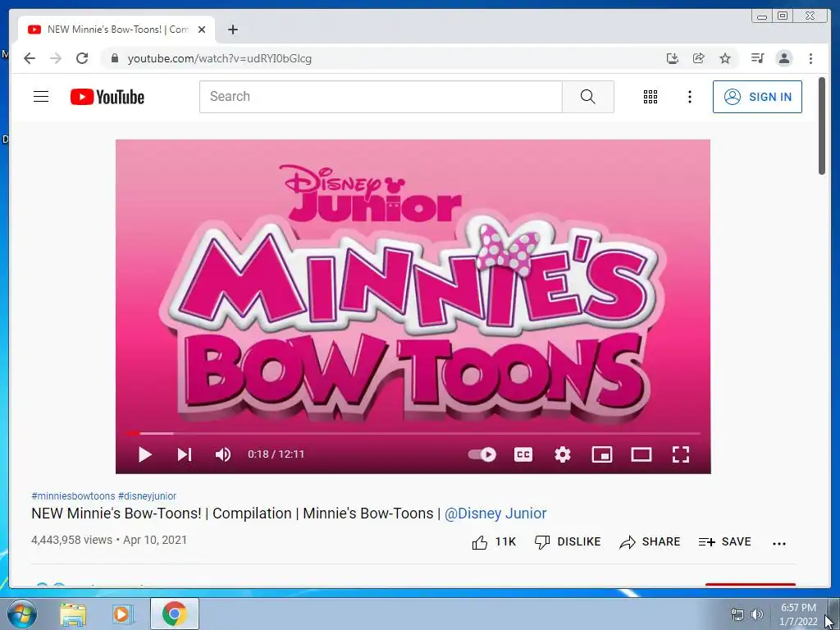
Task: Switch to theater mode
Action: [x=641, y=454]
